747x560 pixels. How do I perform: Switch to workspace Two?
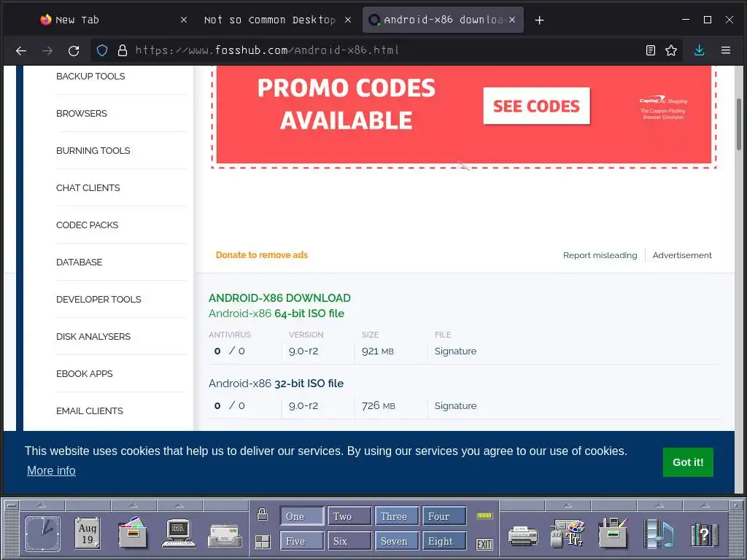(x=349, y=516)
